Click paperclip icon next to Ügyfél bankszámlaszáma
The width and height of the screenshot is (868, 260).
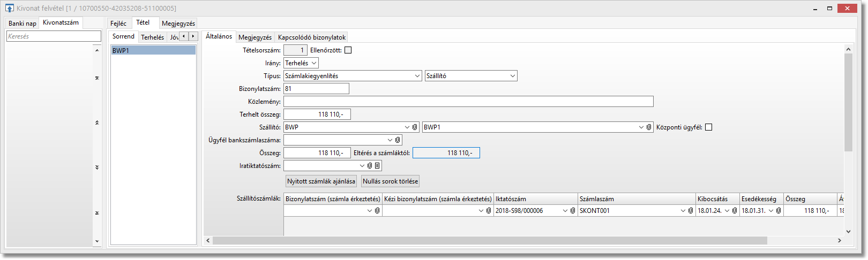click(x=398, y=140)
